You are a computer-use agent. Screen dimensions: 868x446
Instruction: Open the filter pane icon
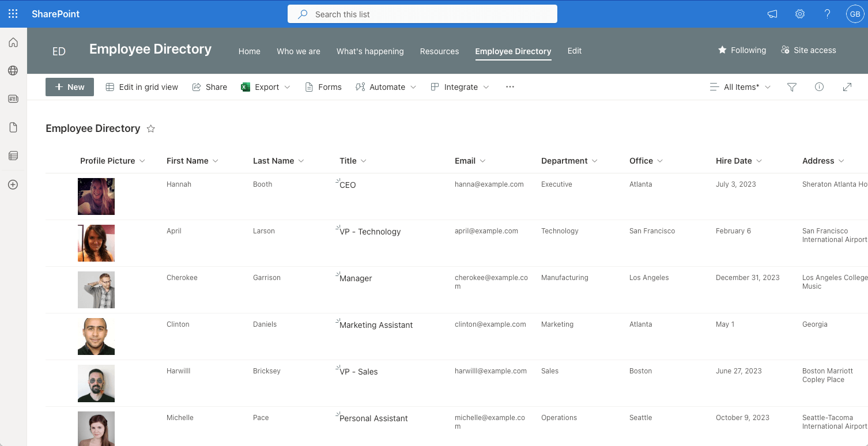(791, 86)
